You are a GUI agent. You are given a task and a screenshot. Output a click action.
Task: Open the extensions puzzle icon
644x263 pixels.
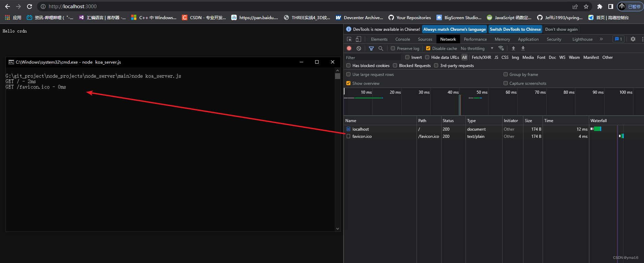click(599, 6)
